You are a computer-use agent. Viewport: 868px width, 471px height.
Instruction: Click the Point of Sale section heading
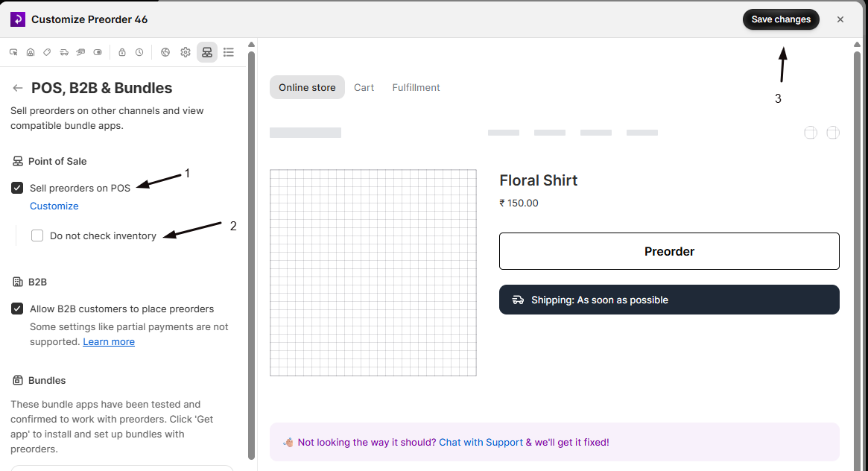pyautogui.click(x=57, y=162)
